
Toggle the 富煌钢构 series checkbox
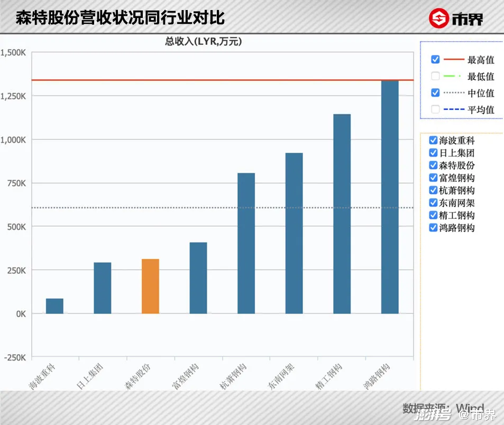pyautogui.click(x=433, y=178)
